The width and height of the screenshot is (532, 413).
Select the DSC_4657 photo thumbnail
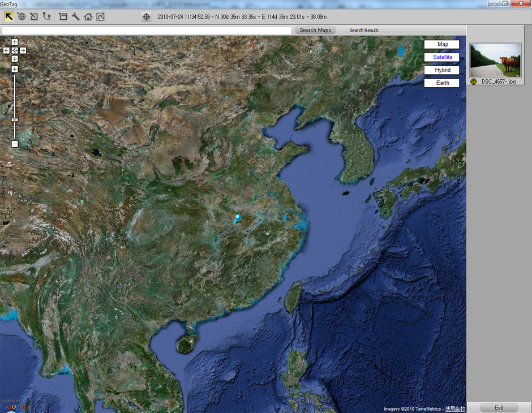[x=495, y=60]
